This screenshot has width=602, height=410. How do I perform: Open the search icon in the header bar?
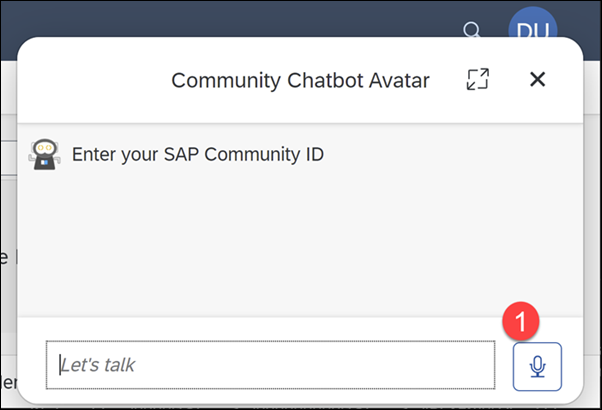click(471, 30)
